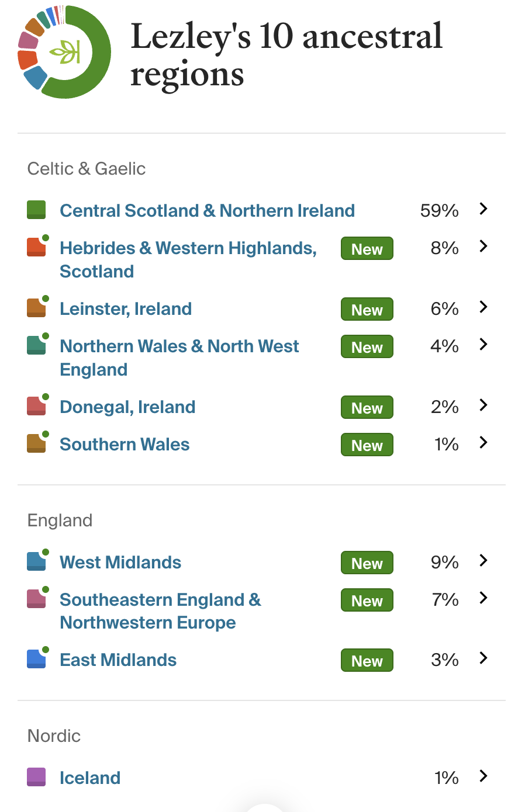
Task: Expand the Iceland 1% chevron arrow
Action: click(x=483, y=776)
